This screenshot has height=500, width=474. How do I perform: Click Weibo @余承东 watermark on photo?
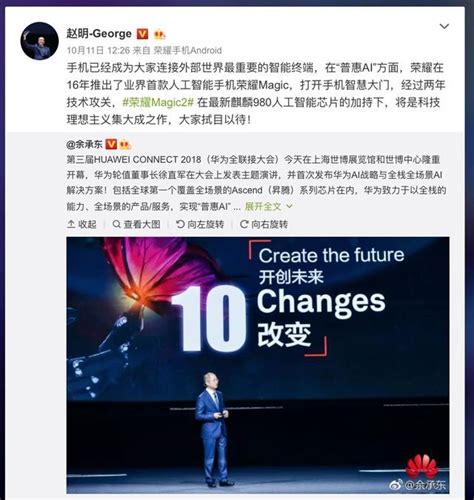418,484
